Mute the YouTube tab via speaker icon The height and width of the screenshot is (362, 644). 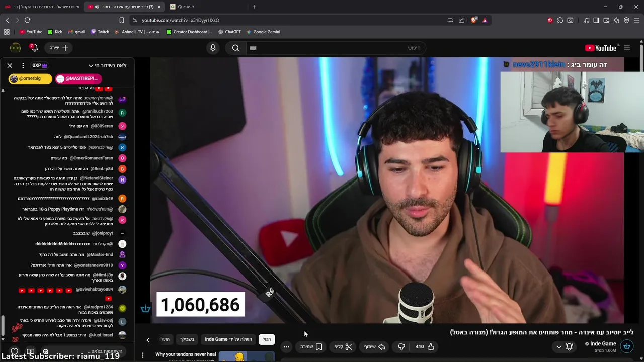tap(97, 7)
